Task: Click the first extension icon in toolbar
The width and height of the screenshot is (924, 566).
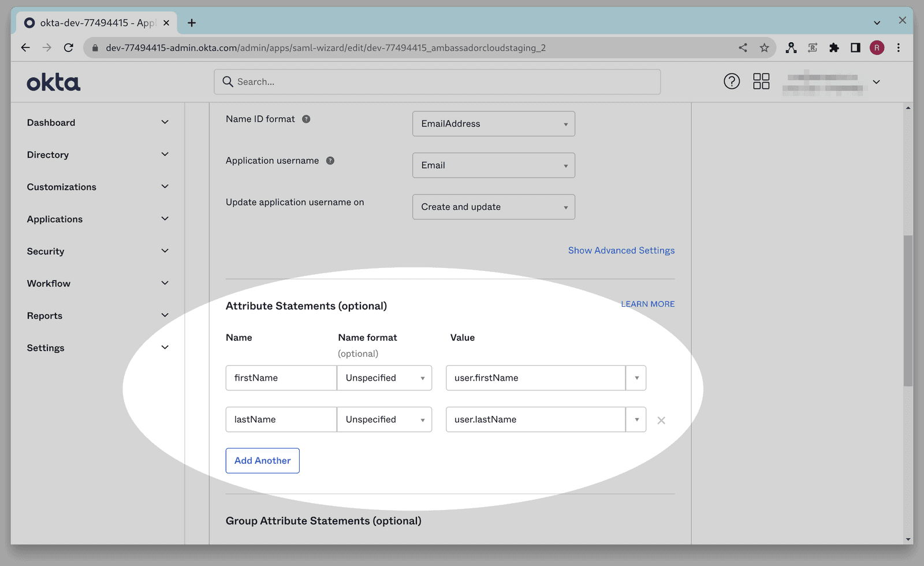Action: [791, 48]
